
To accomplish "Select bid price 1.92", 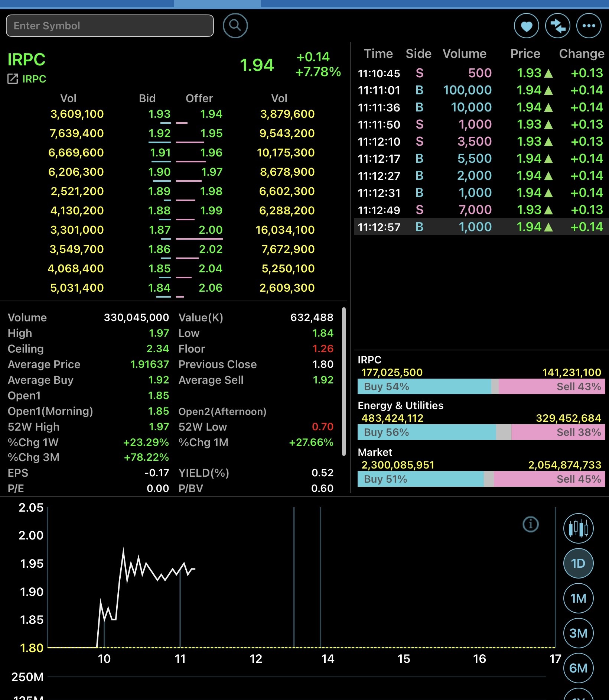I will pyautogui.click(x=159, y=133).
